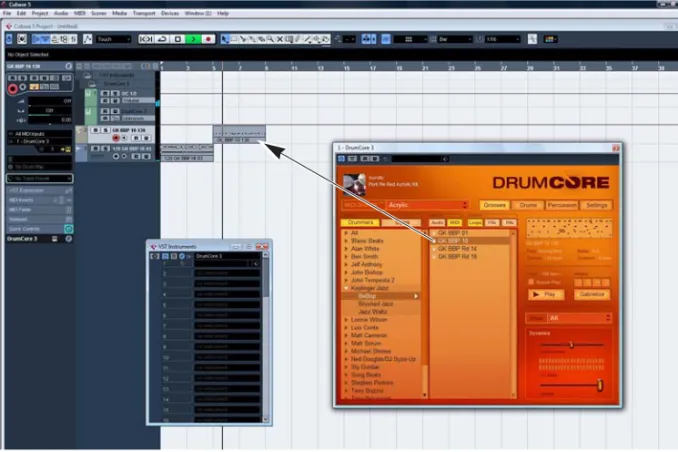The width and height of the screenshot is (678, 452).
Task: Expand the Alan White drummer entry
Action: pyautogui.click(x=346, y=249)
